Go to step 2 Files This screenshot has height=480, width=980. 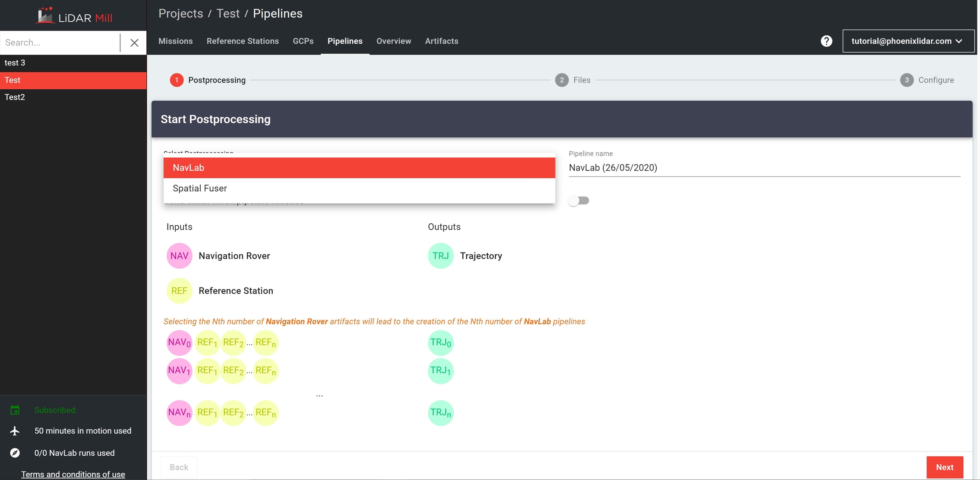[x=573, y=80]
